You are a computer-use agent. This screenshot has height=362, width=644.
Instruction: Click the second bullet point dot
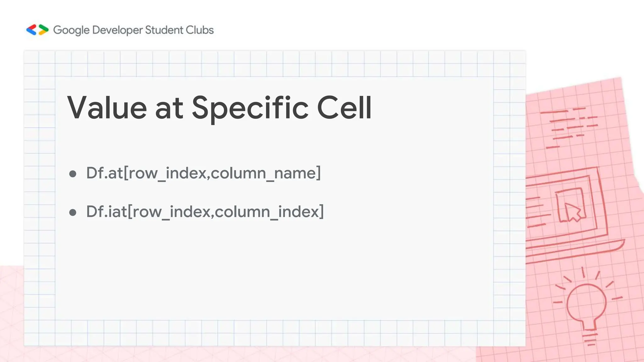[x=73, y=212]
